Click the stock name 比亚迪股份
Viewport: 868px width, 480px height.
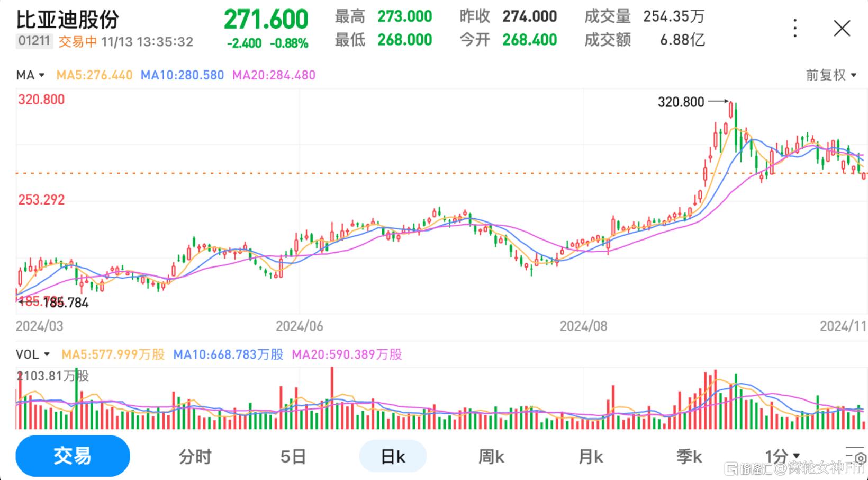coord(67,19)
